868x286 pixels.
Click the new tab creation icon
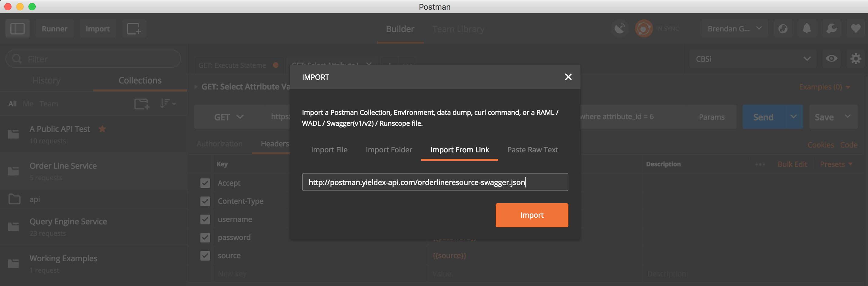134,29
